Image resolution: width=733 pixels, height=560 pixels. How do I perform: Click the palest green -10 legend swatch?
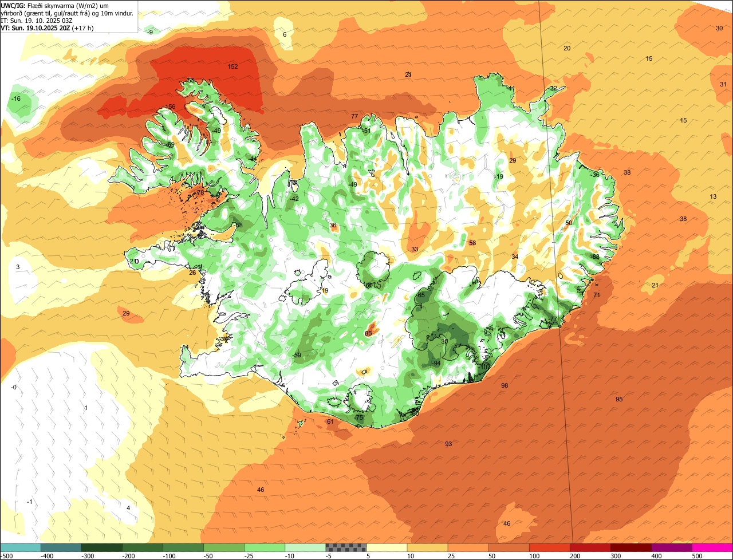coord(305,547)
